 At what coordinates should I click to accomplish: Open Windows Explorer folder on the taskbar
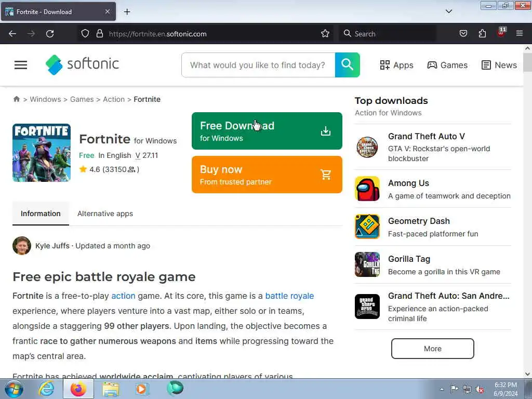pos(111,390)
